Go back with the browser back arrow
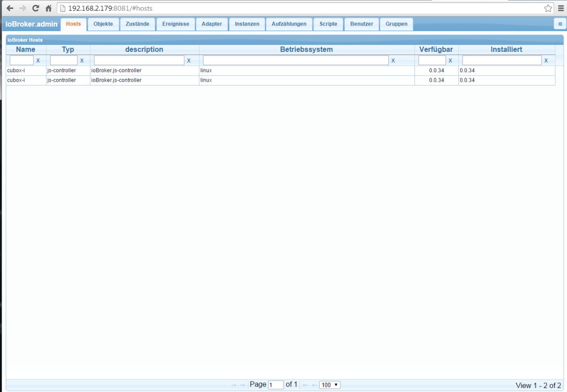The width and height of the screenshot is (567, 392). [x=9, y=8]
